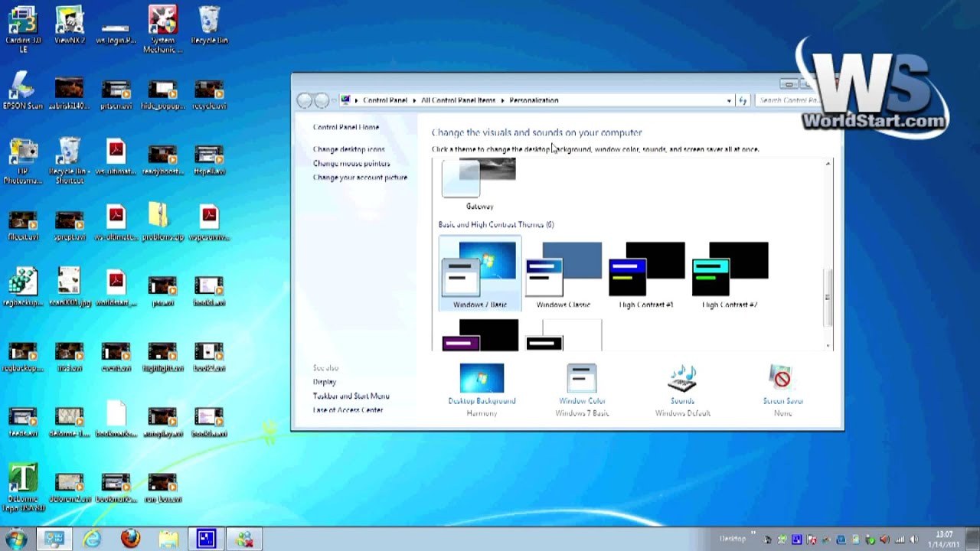Click All Control Panel Items breadcrumb
The image size is (980, 551).
(x=458, y=100)
